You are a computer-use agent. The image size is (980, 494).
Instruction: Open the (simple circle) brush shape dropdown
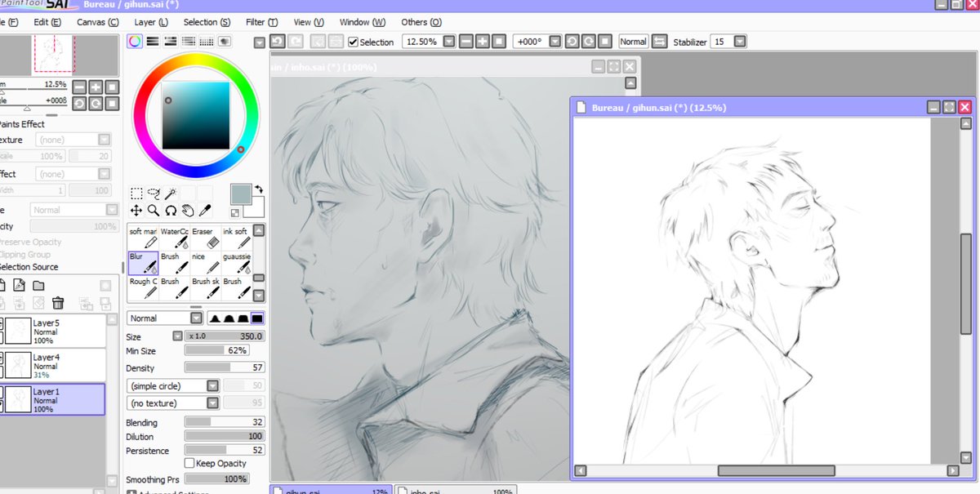pos(173,385)
